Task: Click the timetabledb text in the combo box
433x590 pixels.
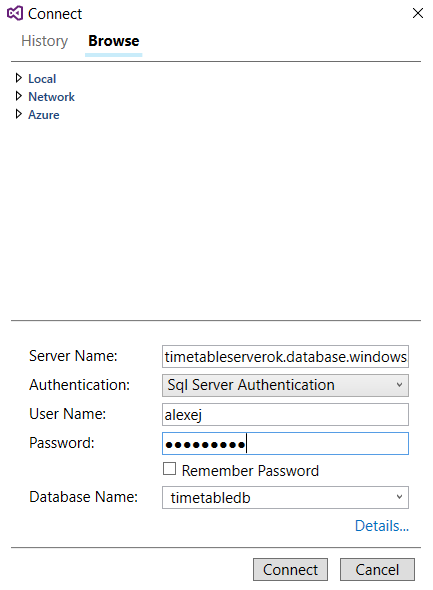Action: point(210,497)
